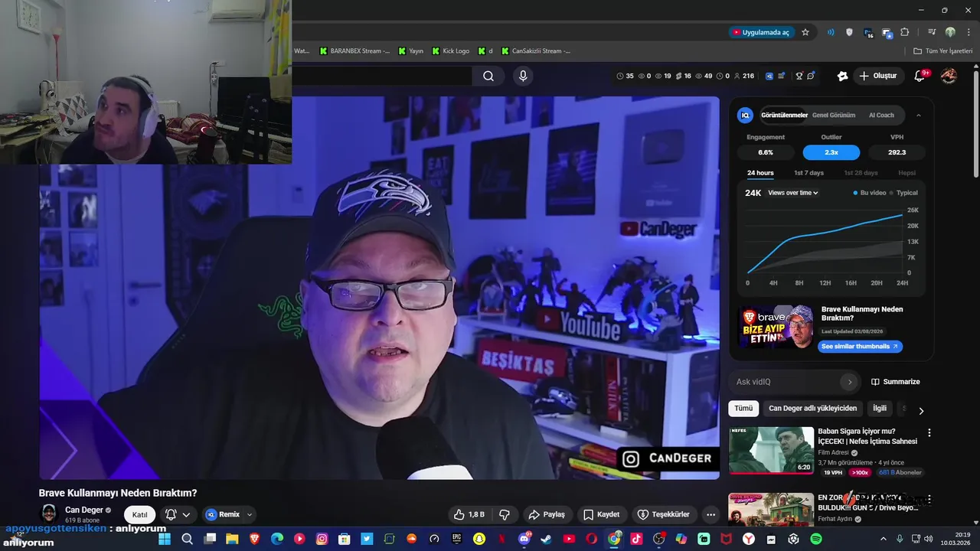
Task: Open Steam from the taskbar
Action: pyautogui.click(x=546, y=539)
